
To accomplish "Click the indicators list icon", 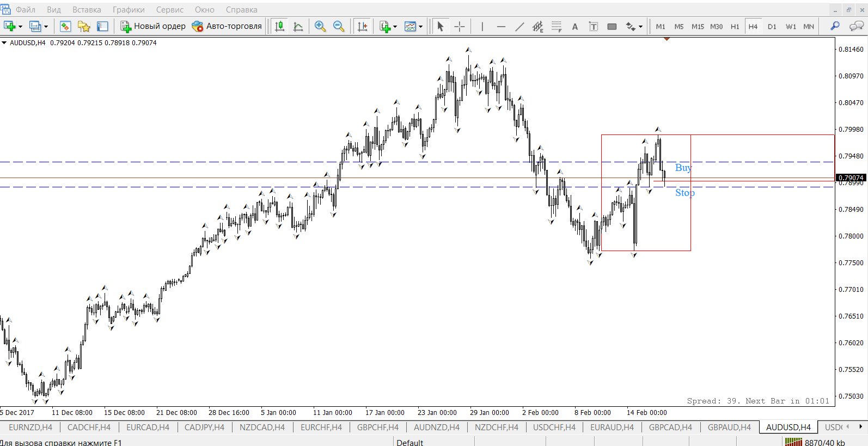I will click(x=385, y=26).
